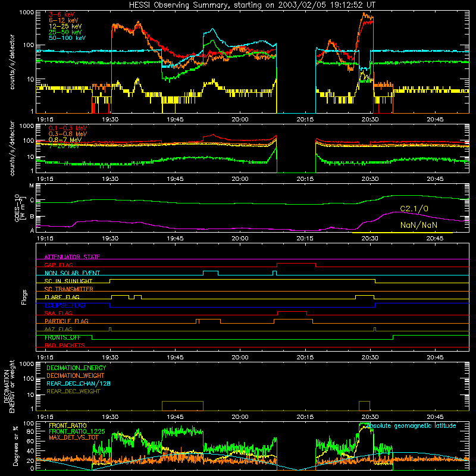Image resolution: width=476 pixels, height=476 pixels.
Task: Select the BAD_PACKETS flag label
Action: tap(65, 345)
